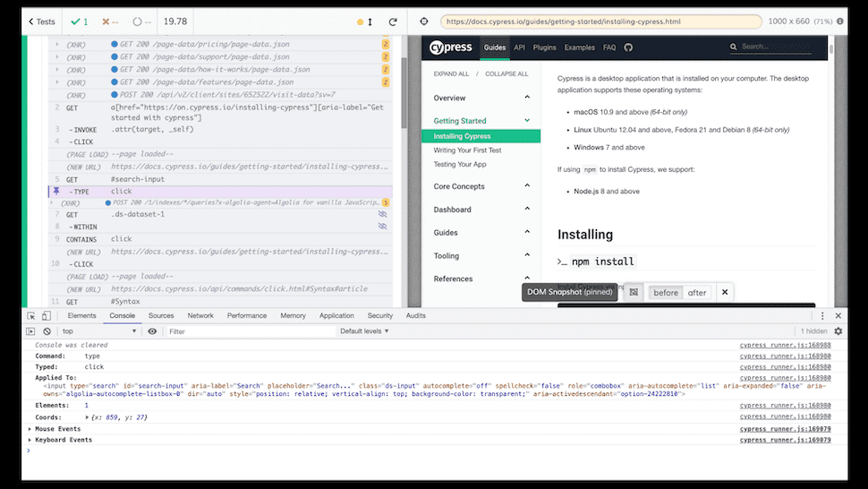Screen dimensions: 868x489
Task: Click the pending tests circle counter
Action: pyautogui.click(x=141, y=21)
